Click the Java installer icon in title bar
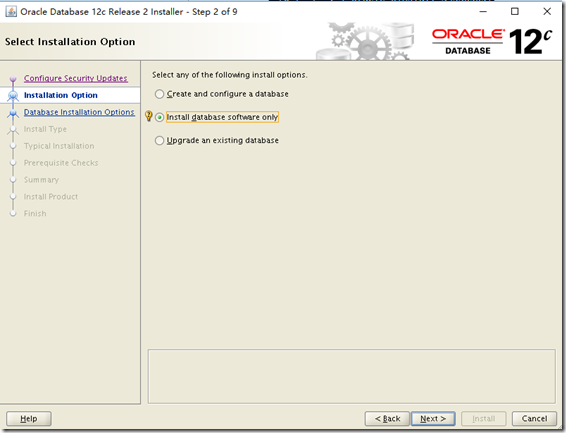 click(x=11, y=12)
